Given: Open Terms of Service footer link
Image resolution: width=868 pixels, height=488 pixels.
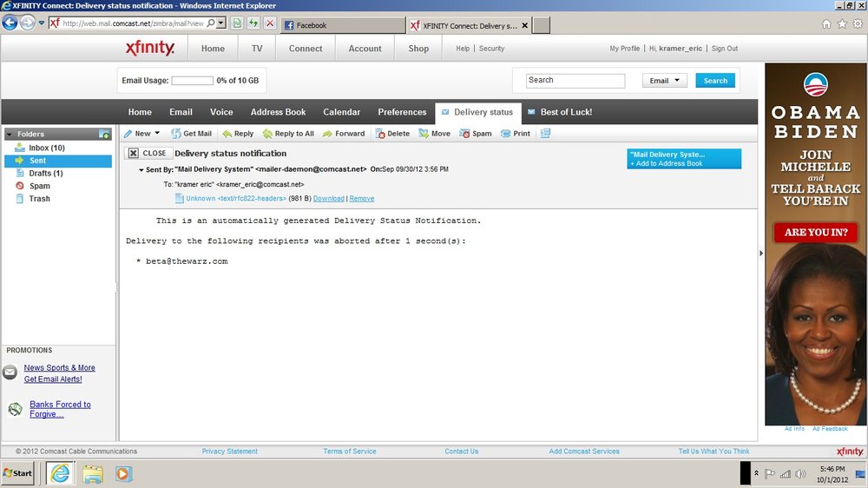Looking at the screenshot, I should (x=350, y=452).
